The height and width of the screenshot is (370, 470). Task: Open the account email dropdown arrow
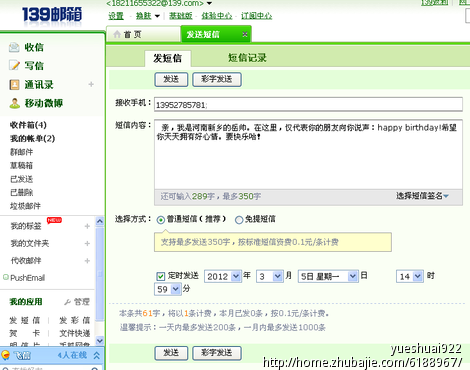pos(209,3)
